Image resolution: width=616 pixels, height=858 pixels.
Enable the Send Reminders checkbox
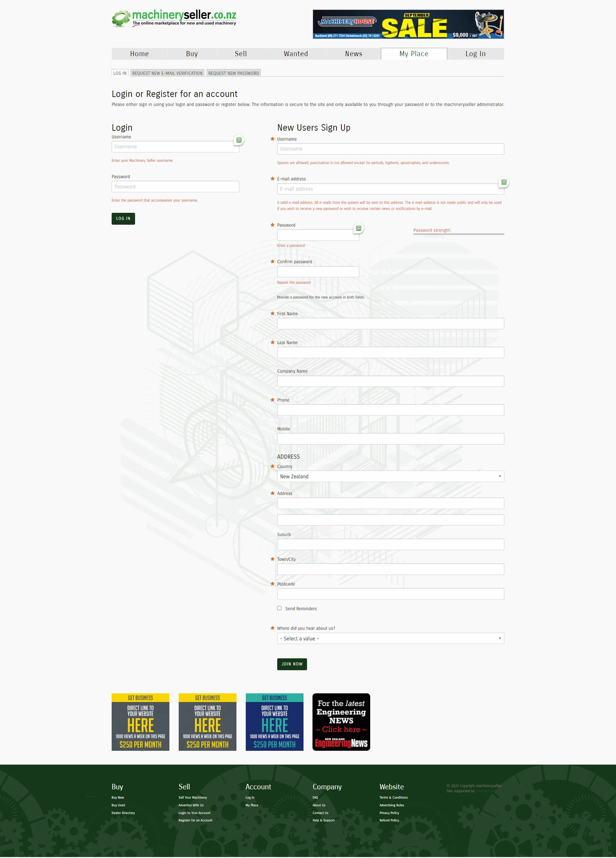coord(279,608)
